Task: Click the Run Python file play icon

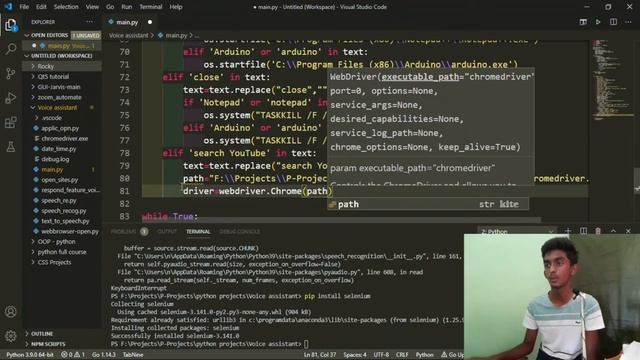Action: [x=598, y=22]
